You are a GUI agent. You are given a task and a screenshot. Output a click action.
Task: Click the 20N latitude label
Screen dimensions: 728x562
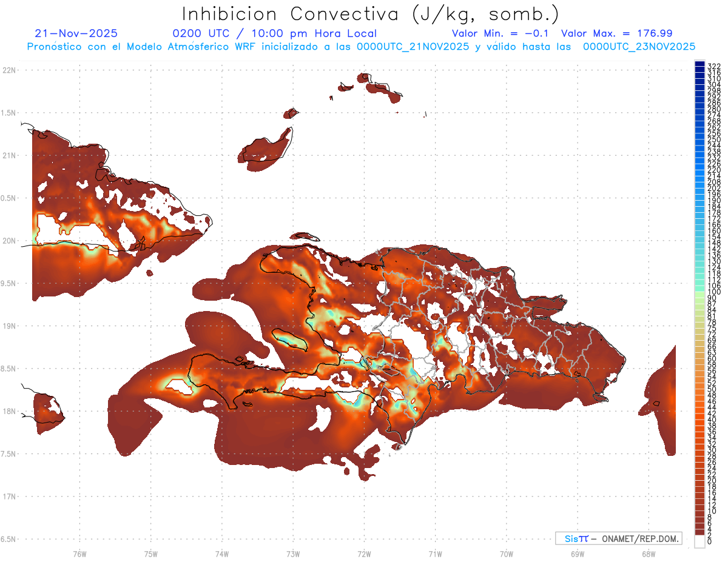pyautogui.click(x=9, y=241)
